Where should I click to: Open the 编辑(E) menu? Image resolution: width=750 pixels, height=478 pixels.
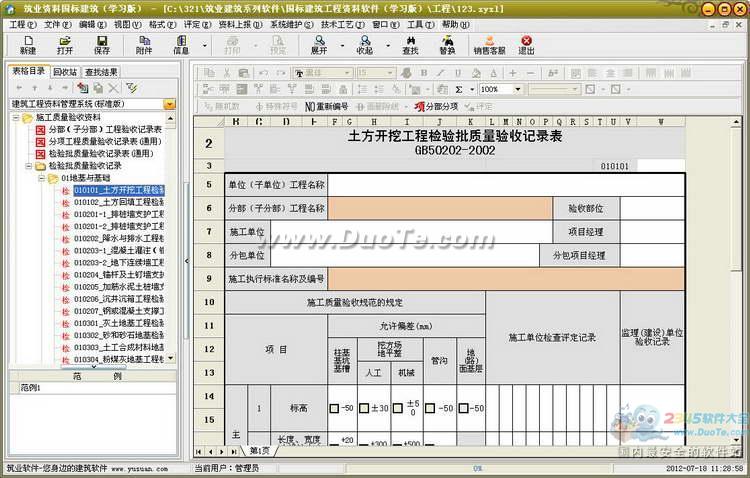pyautogui.click(x=92, y=24)
